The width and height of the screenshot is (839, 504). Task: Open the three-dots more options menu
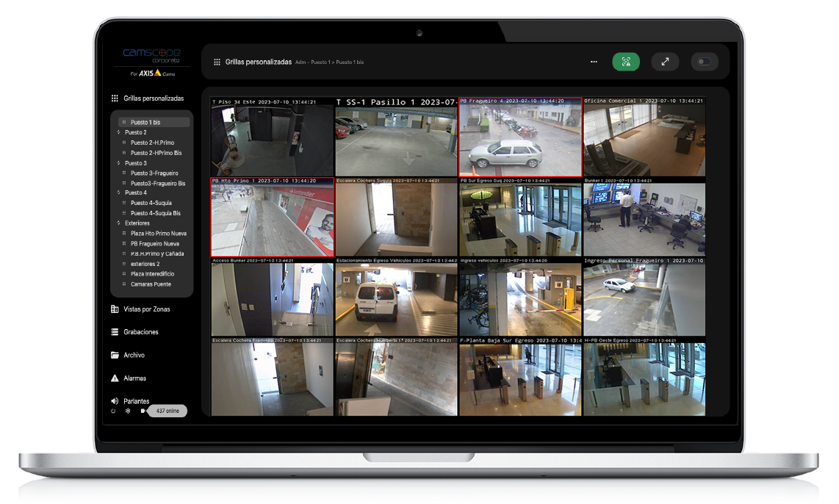point(594,62)
